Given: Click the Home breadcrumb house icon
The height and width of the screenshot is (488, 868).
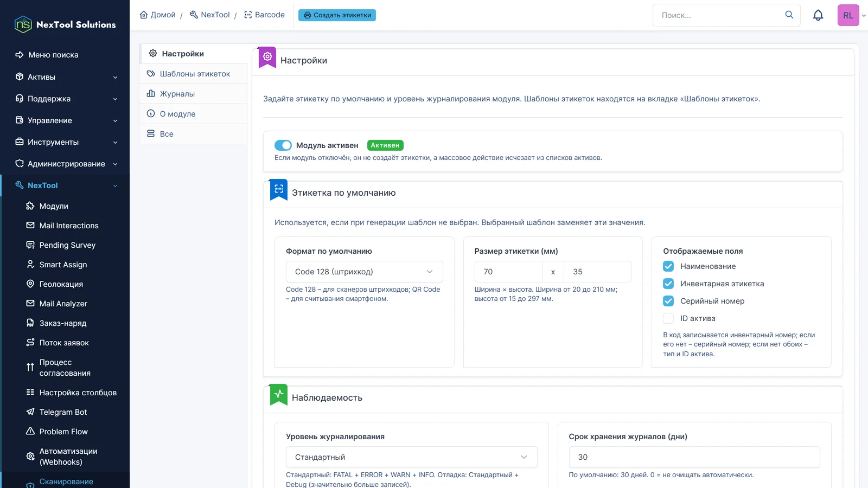Looking at the screenshot, I should (144, 15).
